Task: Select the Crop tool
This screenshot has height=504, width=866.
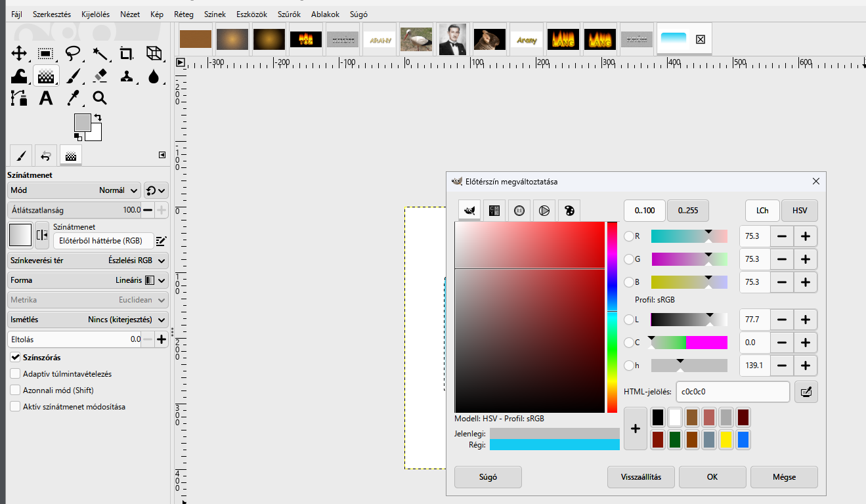Action: [126, 54]
